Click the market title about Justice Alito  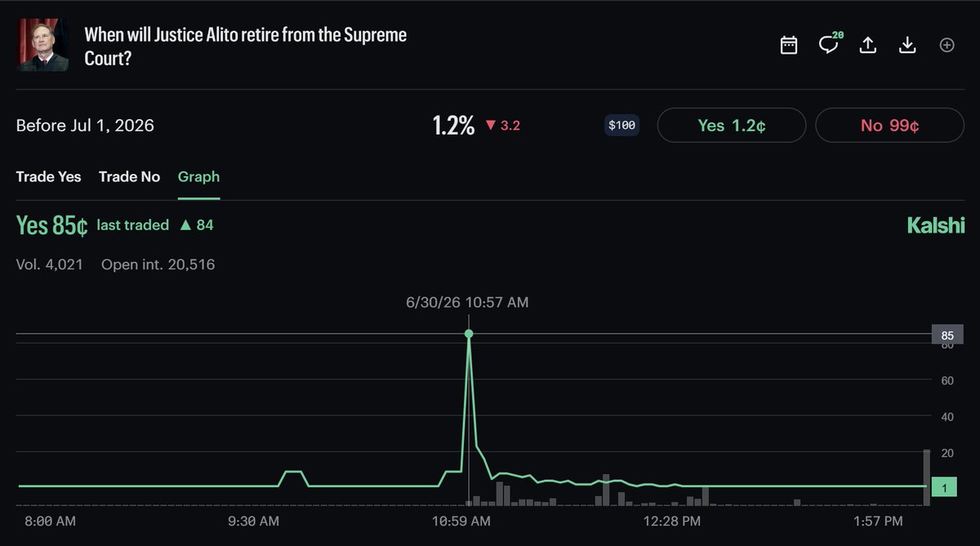coord(245,47)
